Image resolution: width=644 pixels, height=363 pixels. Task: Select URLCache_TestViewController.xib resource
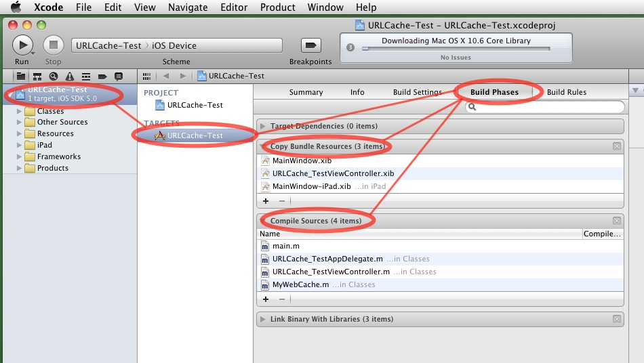[x=440, y=173]
